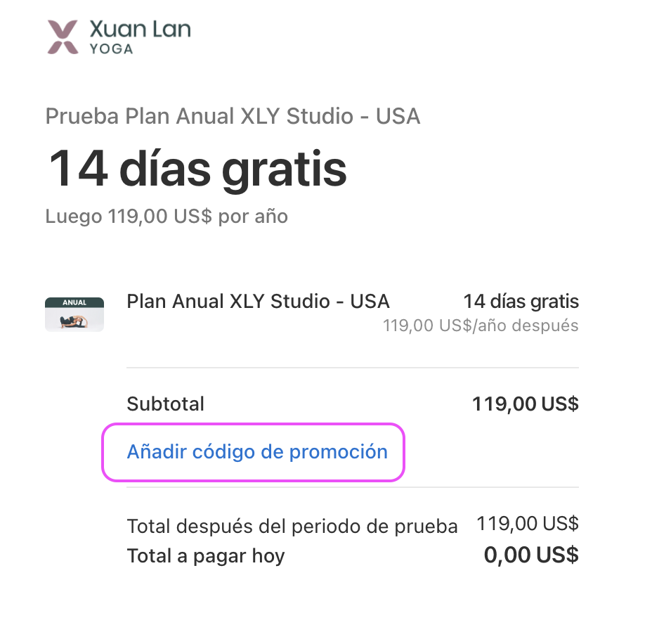Click the Subtotal amount 119,00 US$

point(525,404)
